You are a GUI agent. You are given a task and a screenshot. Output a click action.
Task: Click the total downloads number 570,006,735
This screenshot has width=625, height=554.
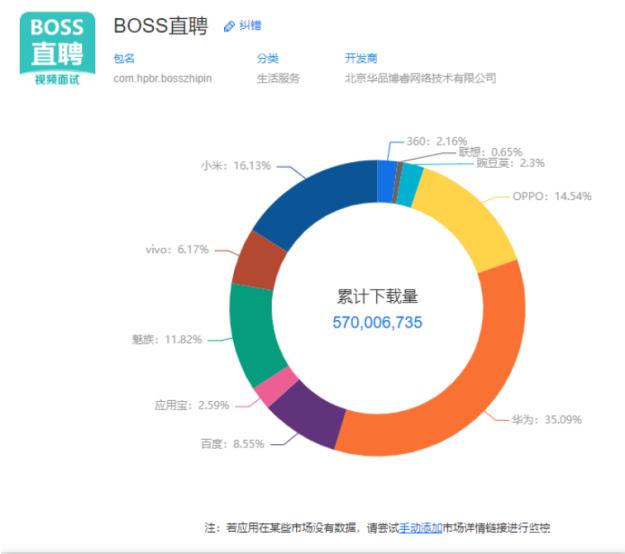(377, 322)
